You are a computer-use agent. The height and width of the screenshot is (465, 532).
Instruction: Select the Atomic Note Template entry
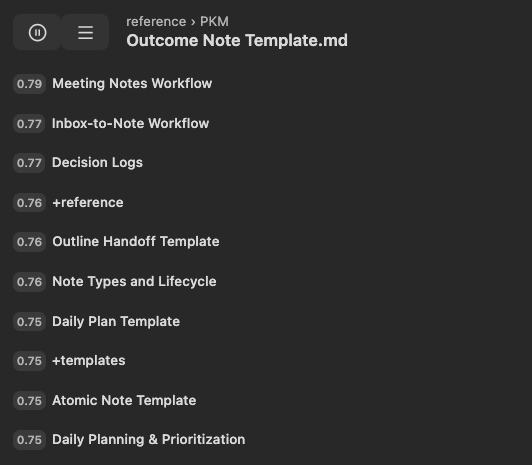124,401
